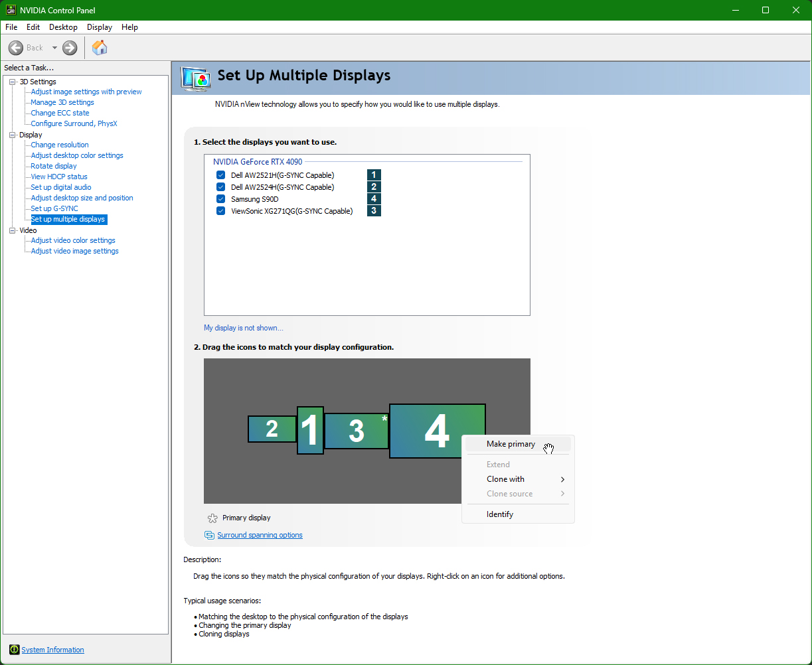Uncheck the Dell AW2521H display checkbox
This screenshot has height=665, width=812.
[x=220, y=175]
